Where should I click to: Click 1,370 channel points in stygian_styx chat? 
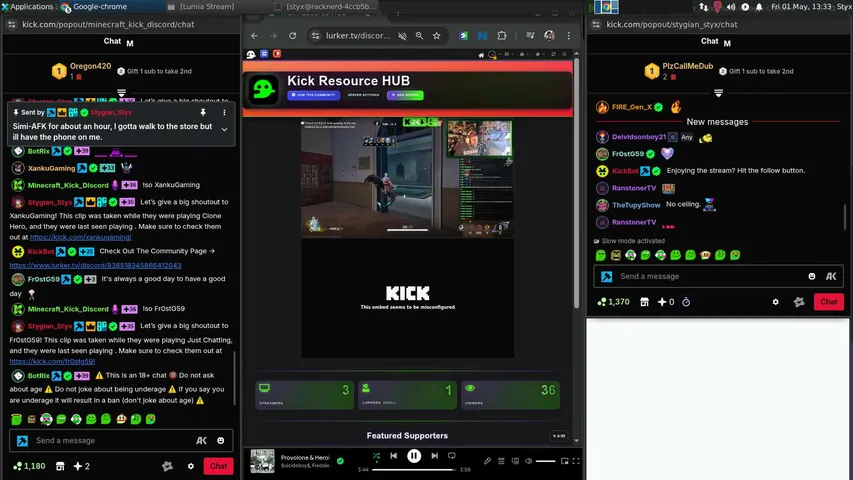(613, 301)
